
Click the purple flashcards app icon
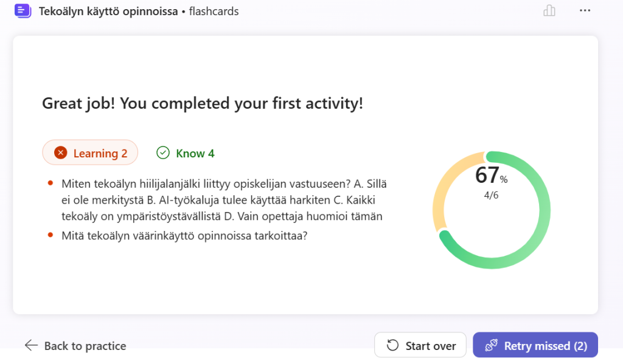tap(23, 11)
